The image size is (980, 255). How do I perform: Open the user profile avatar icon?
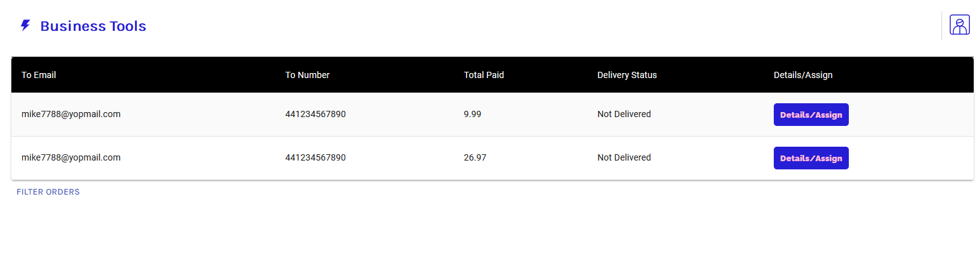[959, 25]
